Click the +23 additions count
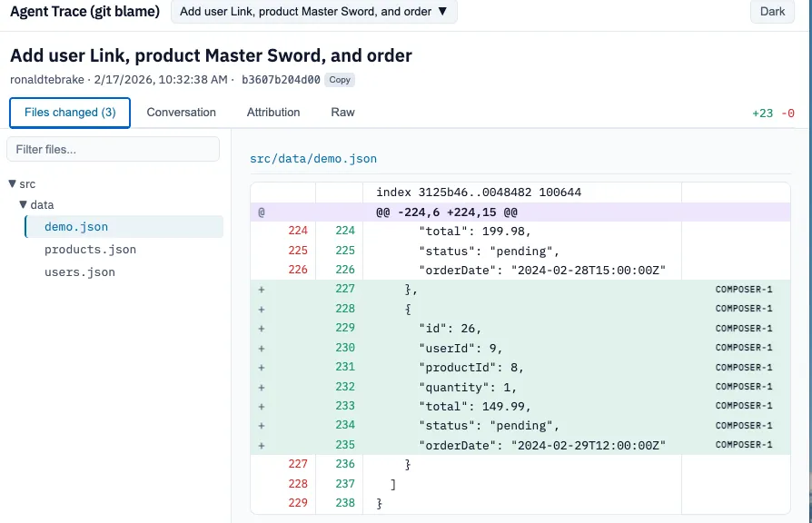The image size is (812, 523). (x=761, y=113)
